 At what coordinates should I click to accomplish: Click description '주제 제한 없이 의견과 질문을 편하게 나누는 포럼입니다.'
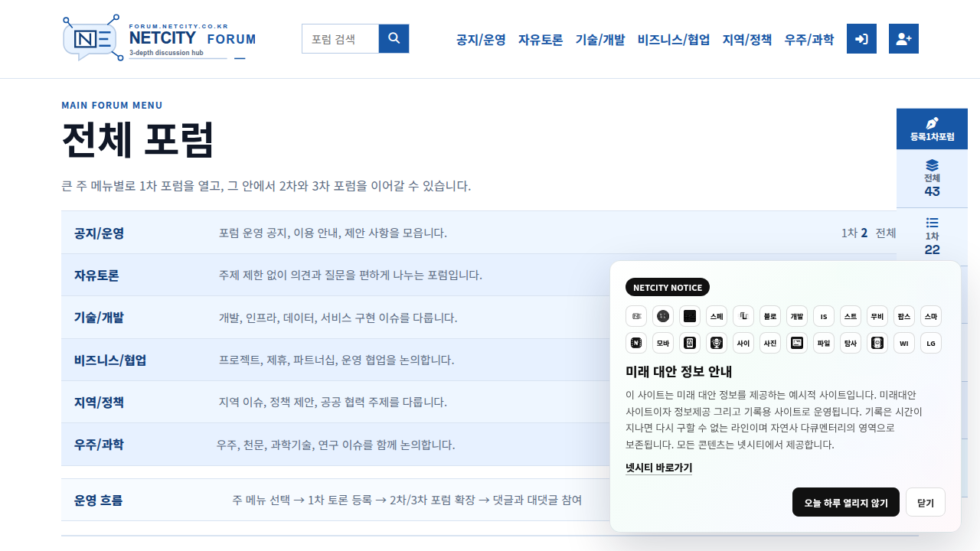pos(351,275)
